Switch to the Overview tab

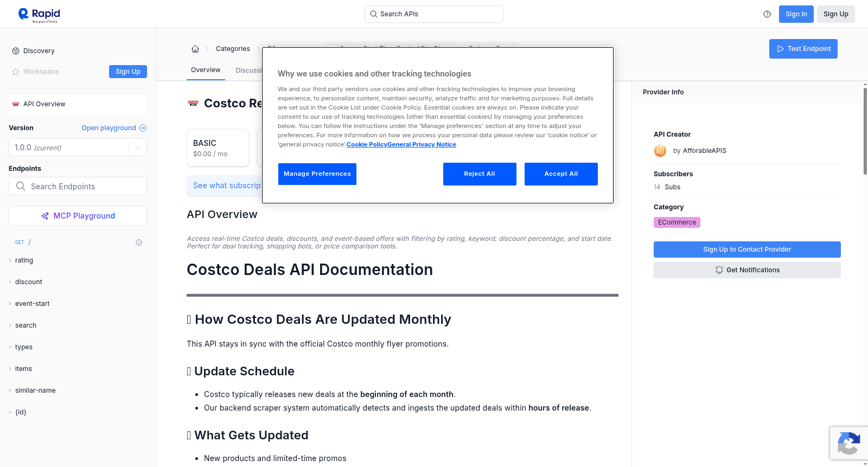click(206, 70)
